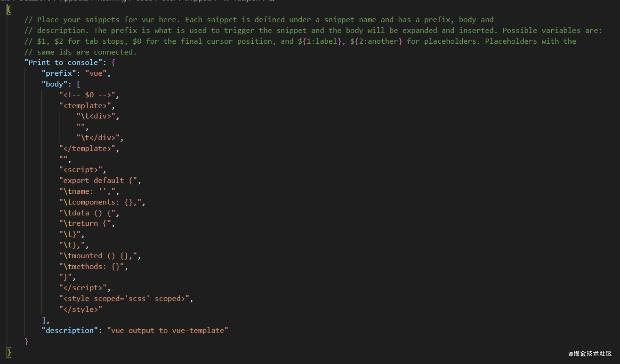The image size is (620, 364).
Task: Click the "\tmethods: {}" string line
Action: pos(94,266)
